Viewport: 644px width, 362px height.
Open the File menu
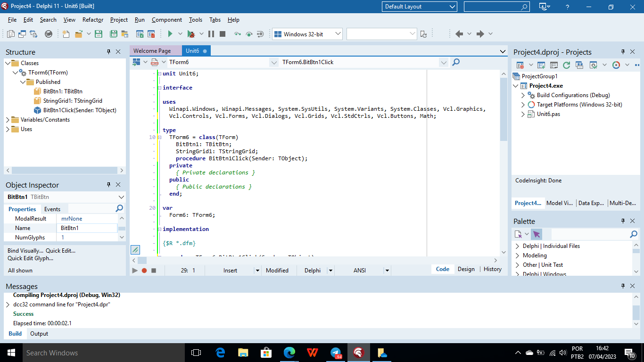[12, 20]
